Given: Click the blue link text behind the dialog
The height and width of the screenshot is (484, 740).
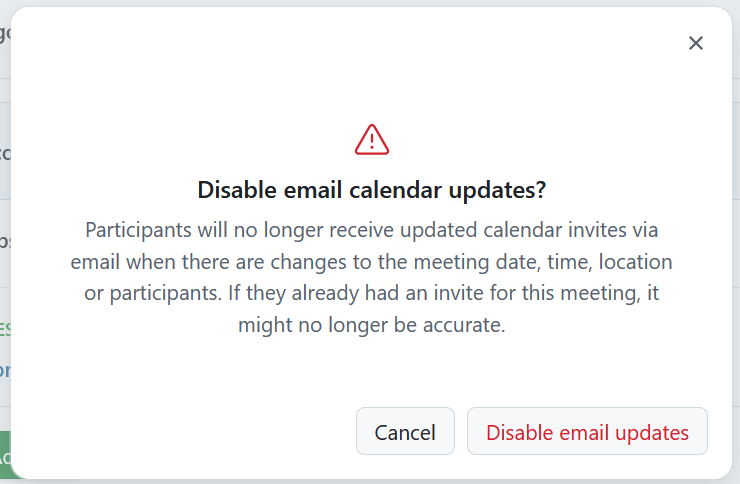Looking at the screenshot, I should (4, 370).
